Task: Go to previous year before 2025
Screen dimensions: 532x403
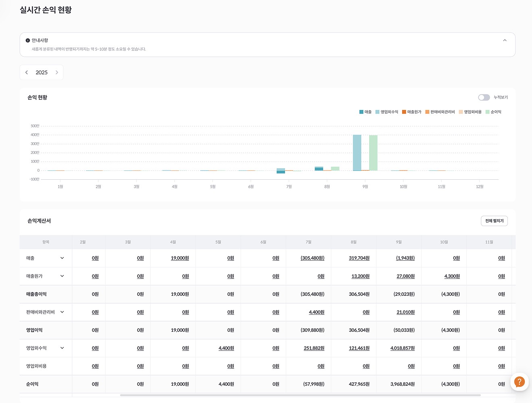Action: [x=27, y=73]
